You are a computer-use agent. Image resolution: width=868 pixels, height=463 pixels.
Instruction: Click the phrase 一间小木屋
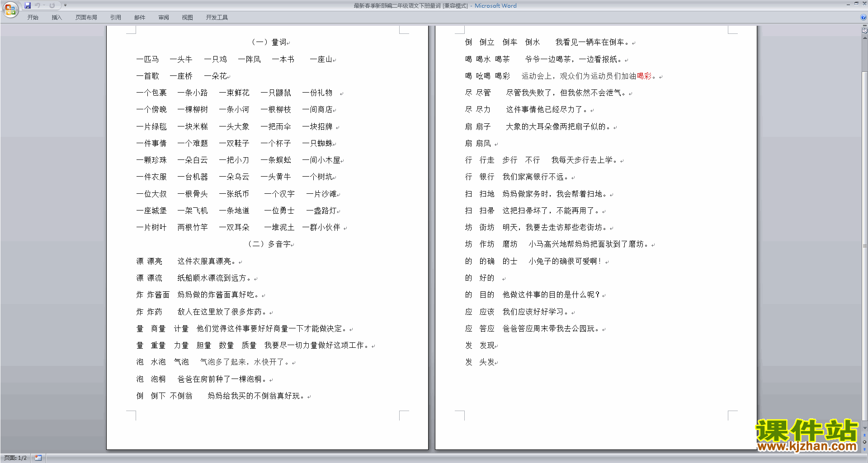tap(321, 160)
